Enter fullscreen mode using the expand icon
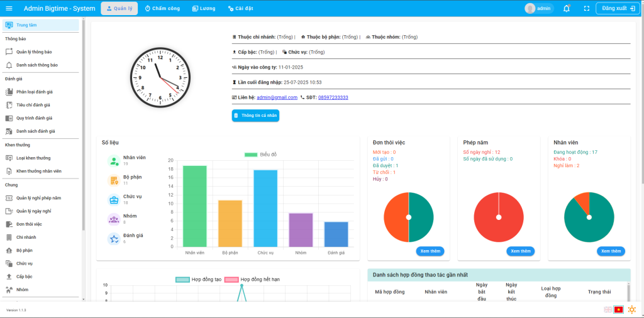 (586, 8)
